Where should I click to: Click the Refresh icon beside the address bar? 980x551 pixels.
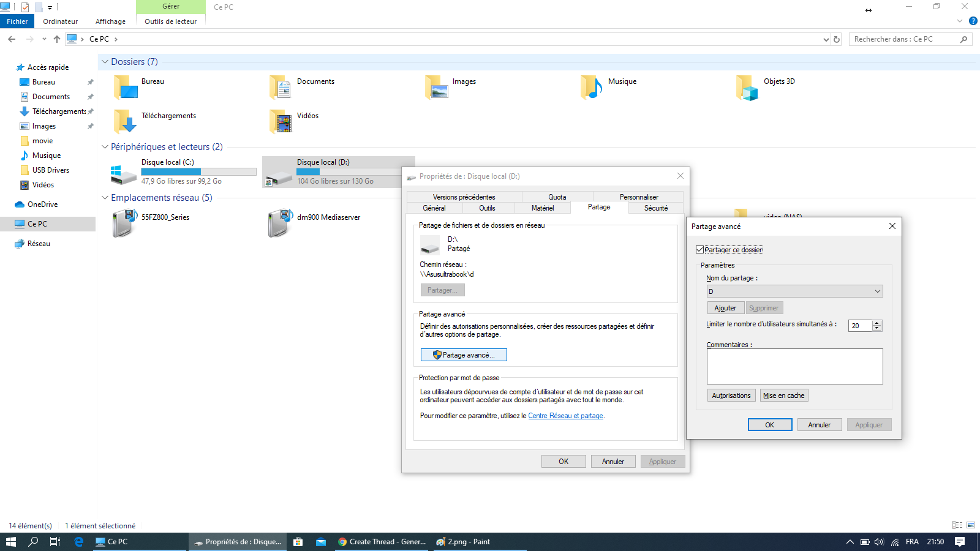point(837,39)
